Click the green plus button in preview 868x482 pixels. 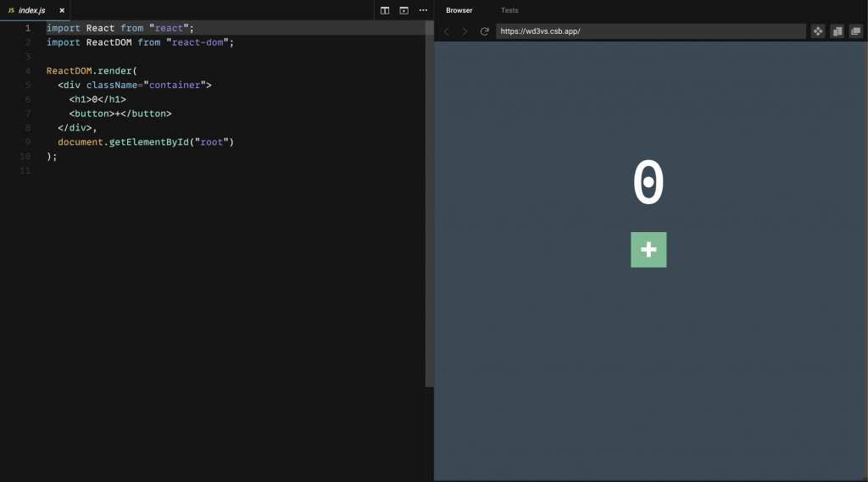click(x=648, y=250)
